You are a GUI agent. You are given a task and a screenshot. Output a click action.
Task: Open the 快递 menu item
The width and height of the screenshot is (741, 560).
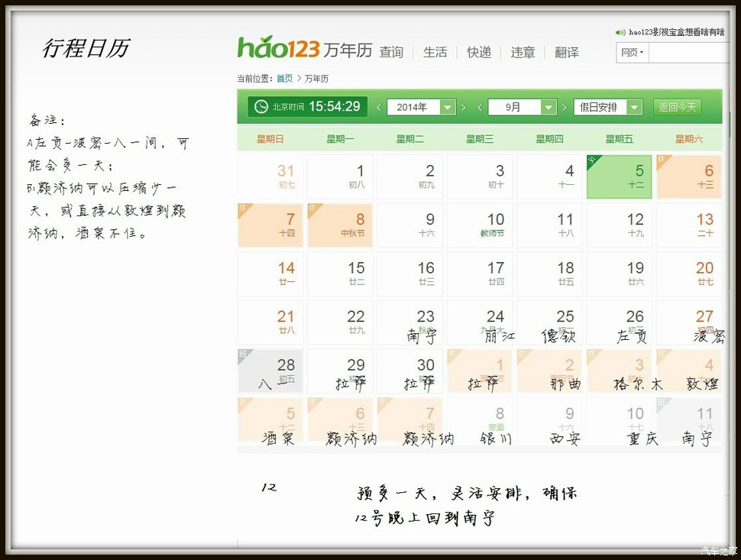[x=479, y=52]
